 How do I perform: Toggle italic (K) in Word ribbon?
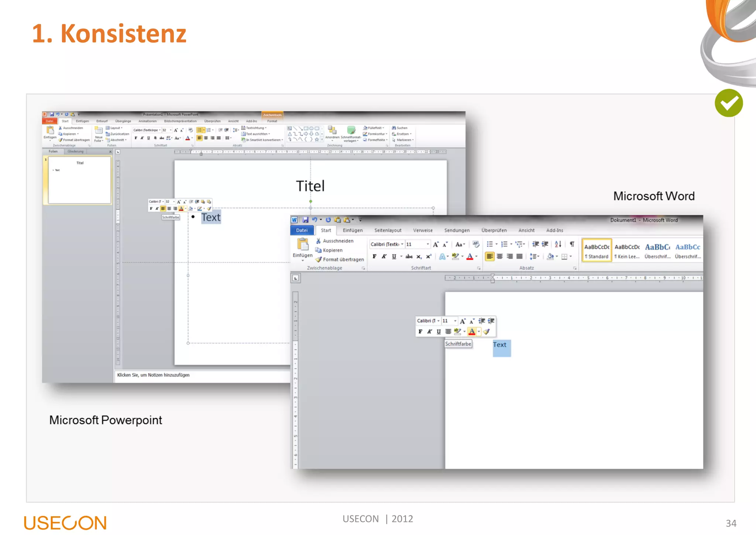pos(384,256)
